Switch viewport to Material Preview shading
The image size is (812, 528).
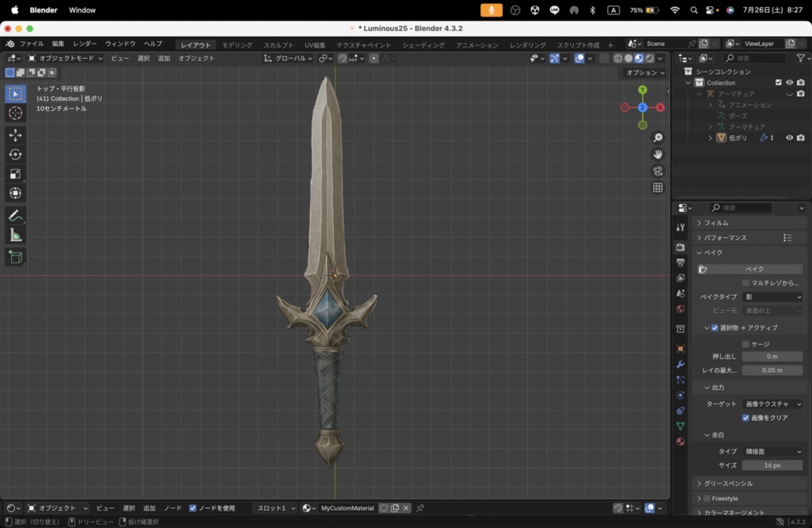coord(639,58)
